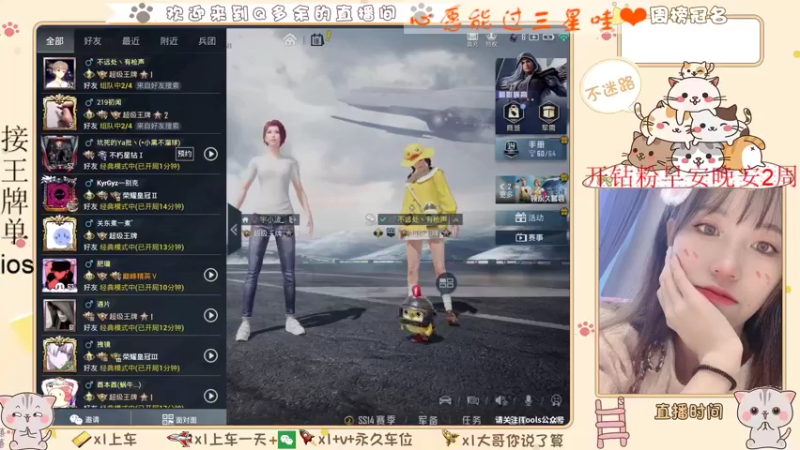Select friend name 219初闻
This screenshot has height=450, width=800.
(109, 102)
